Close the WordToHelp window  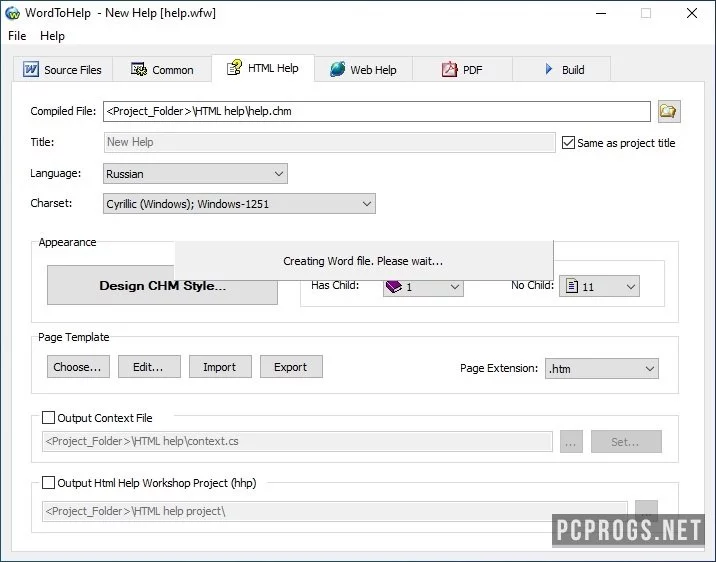coord(692,13)
